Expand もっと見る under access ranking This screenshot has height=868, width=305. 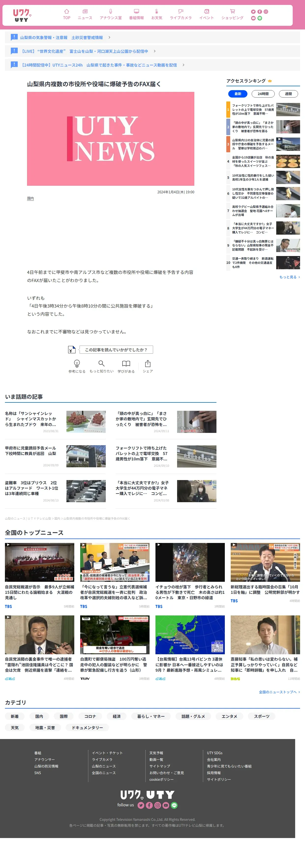[x=290, y=277]
